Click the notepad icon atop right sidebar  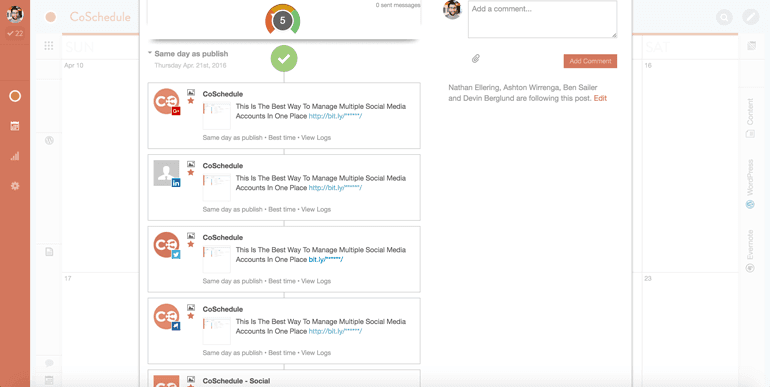pos(751,46)
